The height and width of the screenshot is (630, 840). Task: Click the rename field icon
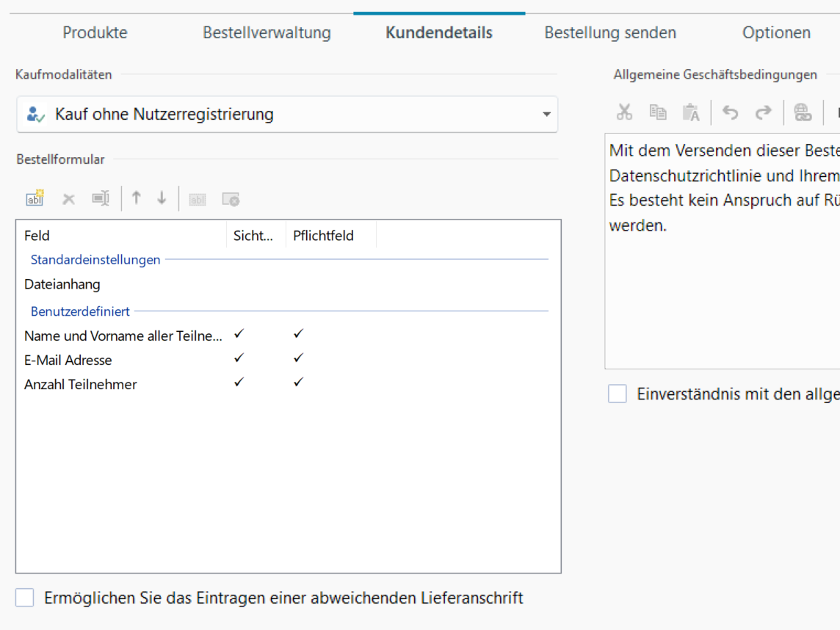coord(101,198)
